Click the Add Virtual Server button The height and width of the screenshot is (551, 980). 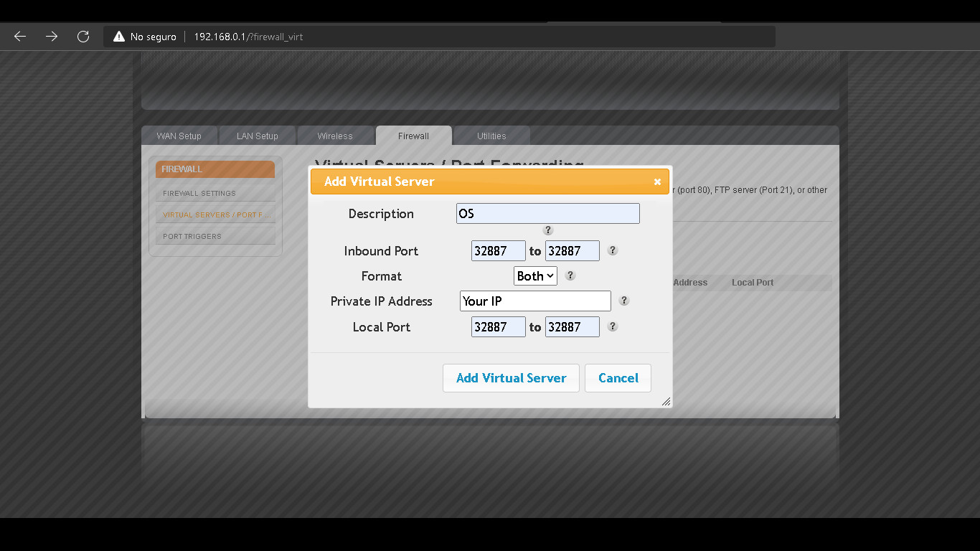pyautogui.click(x=511, y=378)
